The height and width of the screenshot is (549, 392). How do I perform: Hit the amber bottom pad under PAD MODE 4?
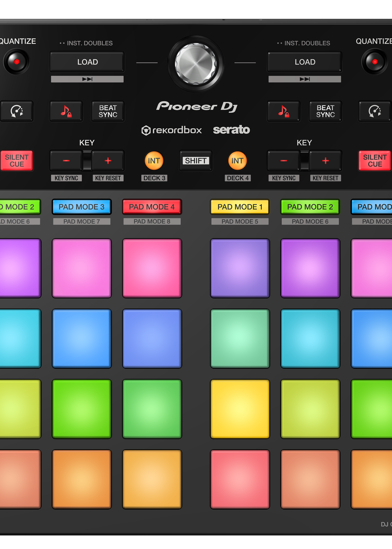click(x=152, y=479)
